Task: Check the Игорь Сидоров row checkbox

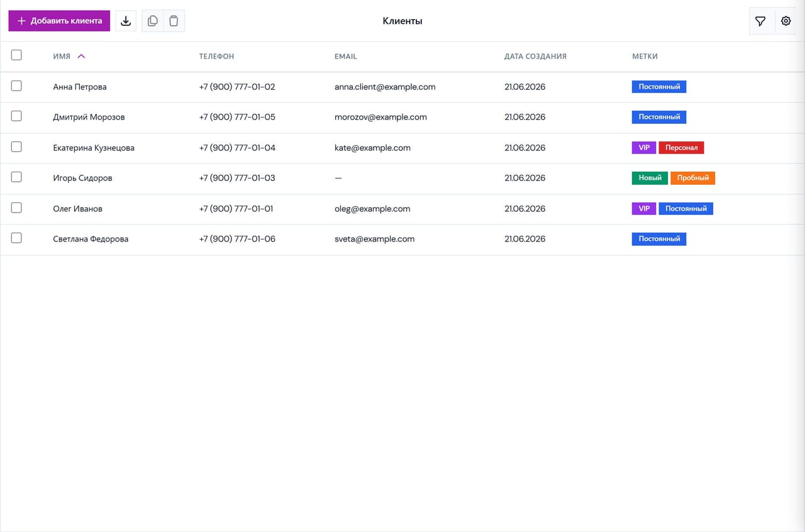Action: tap(16, 177)
